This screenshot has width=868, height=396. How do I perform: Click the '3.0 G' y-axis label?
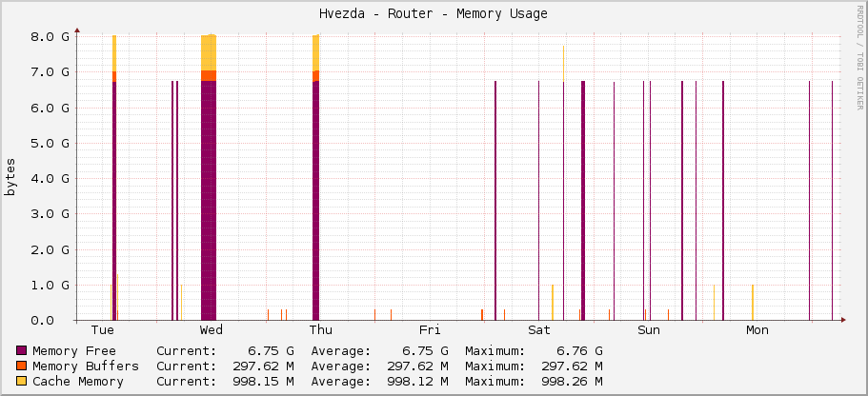[x=50, y=213]
